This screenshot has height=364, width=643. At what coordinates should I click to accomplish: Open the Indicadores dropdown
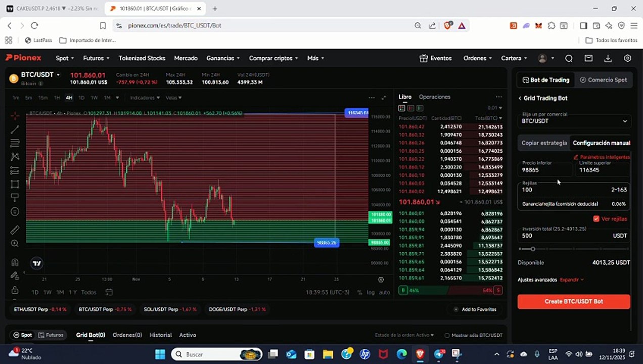145,98
